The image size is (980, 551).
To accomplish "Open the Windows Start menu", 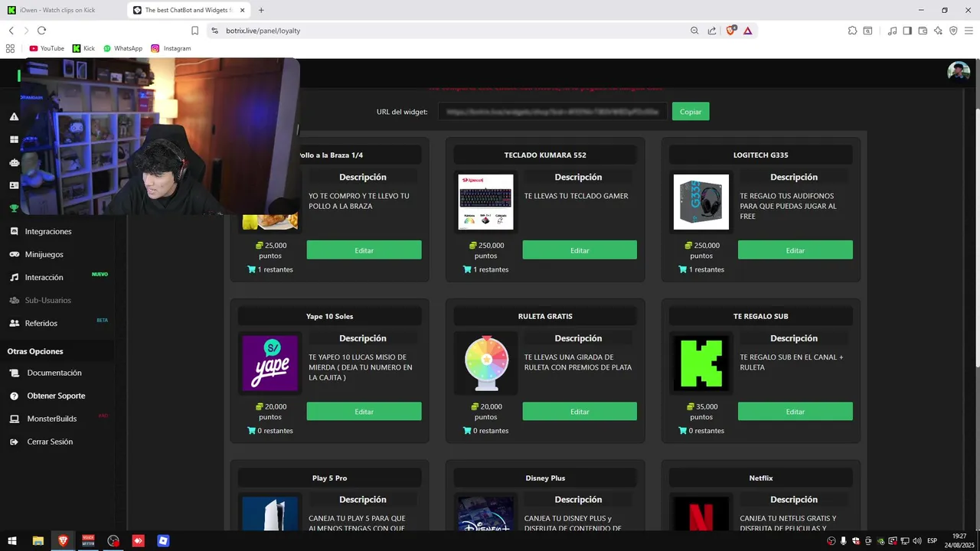I will tap(12, 541).
